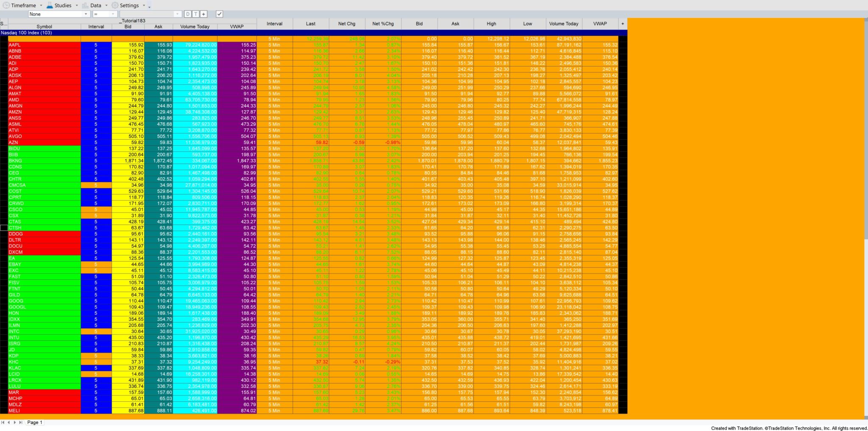Open the Timeframe menu

pos(19,6)
